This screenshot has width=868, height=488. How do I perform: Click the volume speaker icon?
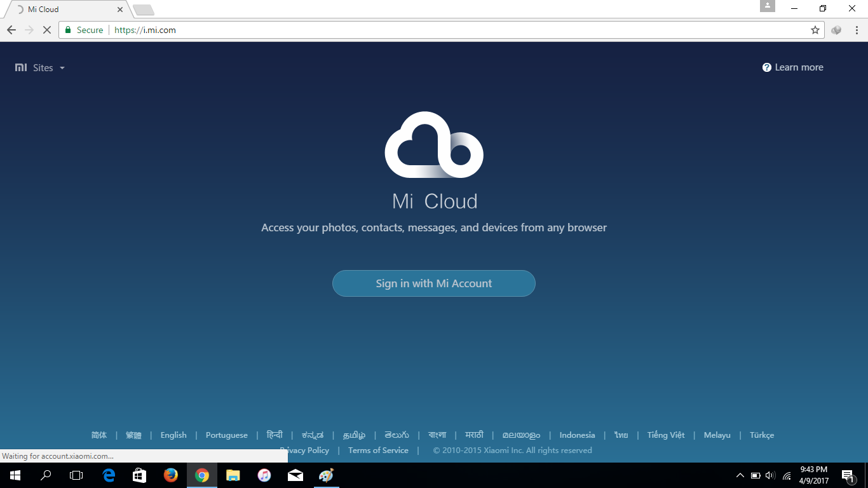771,475
